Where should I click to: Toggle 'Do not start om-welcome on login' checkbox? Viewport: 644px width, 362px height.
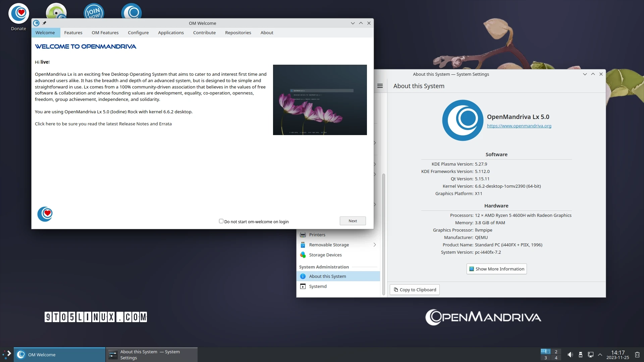(x=221, y=221)
